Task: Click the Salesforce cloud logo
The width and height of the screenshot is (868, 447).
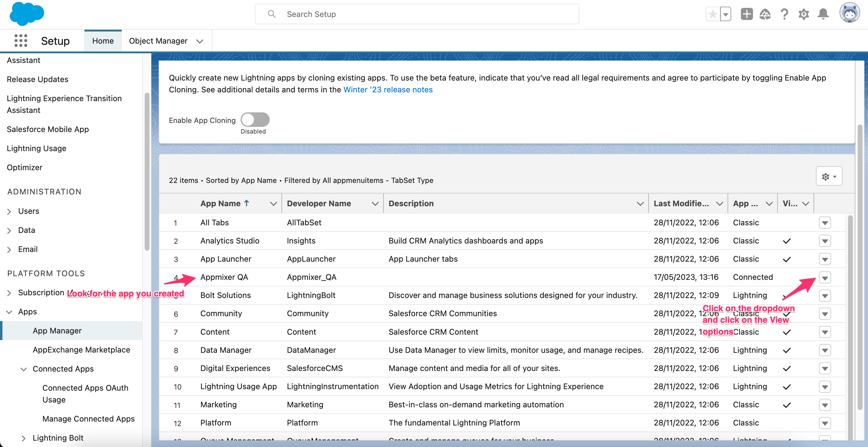Action: coord(27,14)
